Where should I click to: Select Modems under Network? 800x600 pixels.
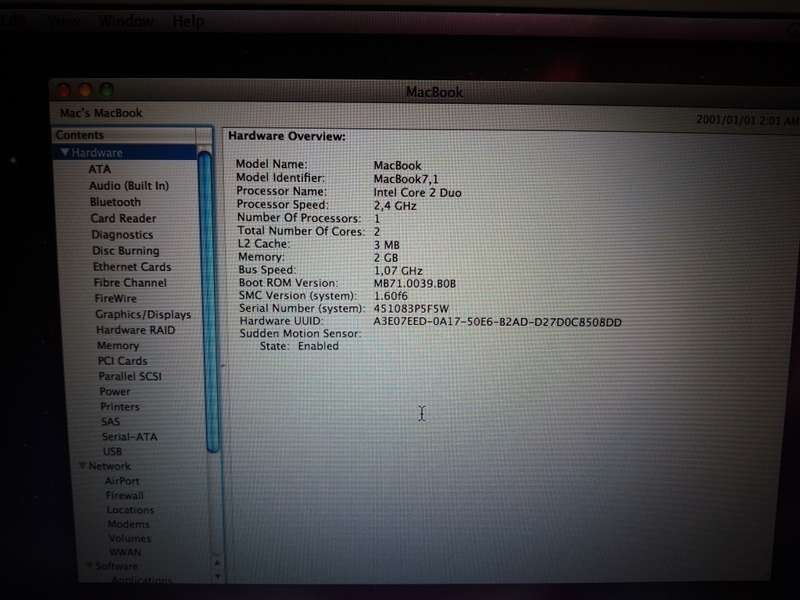pos(129,523)
